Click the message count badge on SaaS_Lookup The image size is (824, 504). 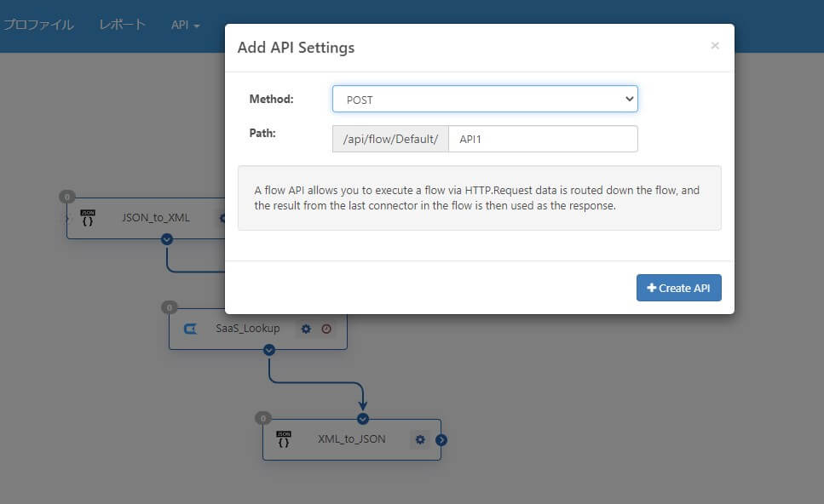[x=170, y=307]
